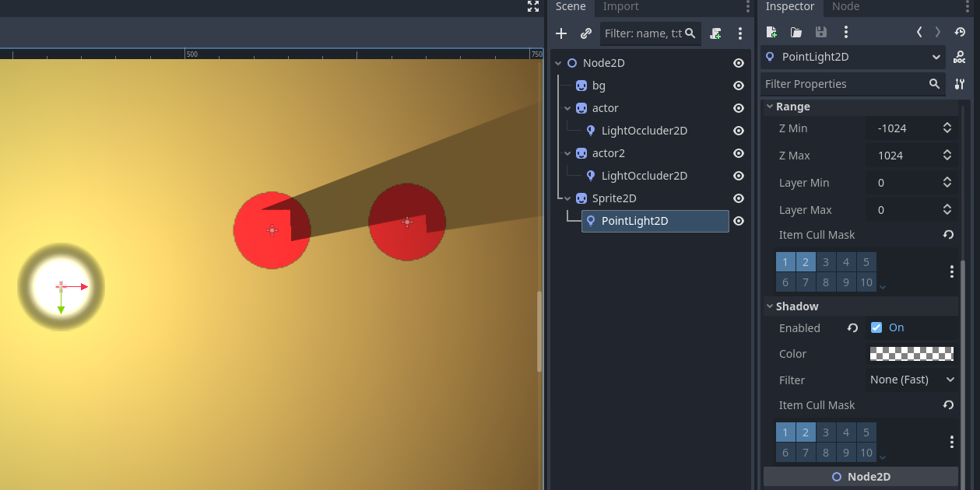Click the property filter settings icon
Image resolution: width=980 pixels, height=490 pixels.
(x=960, y=84)
